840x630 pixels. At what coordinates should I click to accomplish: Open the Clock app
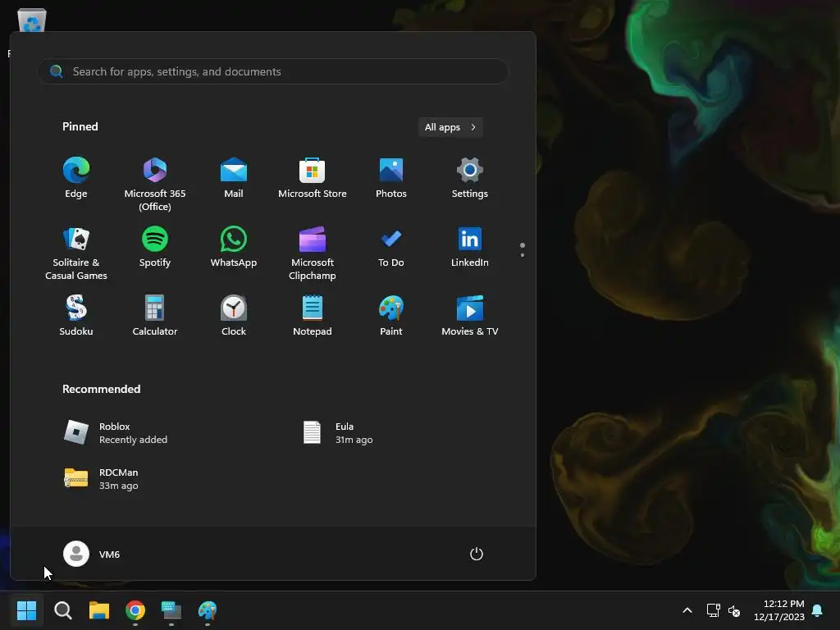tap(234, 316)
